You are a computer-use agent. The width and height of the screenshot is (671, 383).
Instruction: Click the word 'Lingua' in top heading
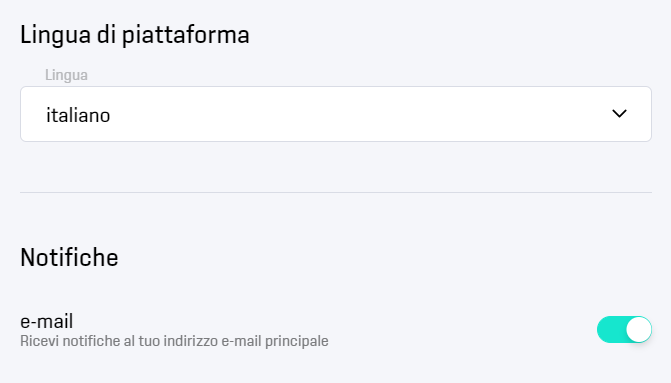55,35
